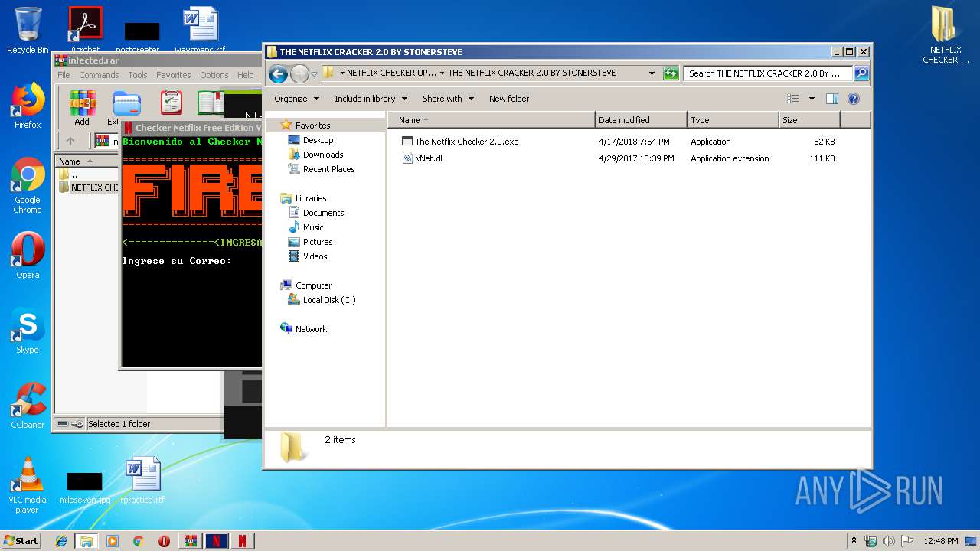The height and width of the screenshot is (551, 980).
Task: Go up one level in WinRAR
Action: tap(70, 141)
